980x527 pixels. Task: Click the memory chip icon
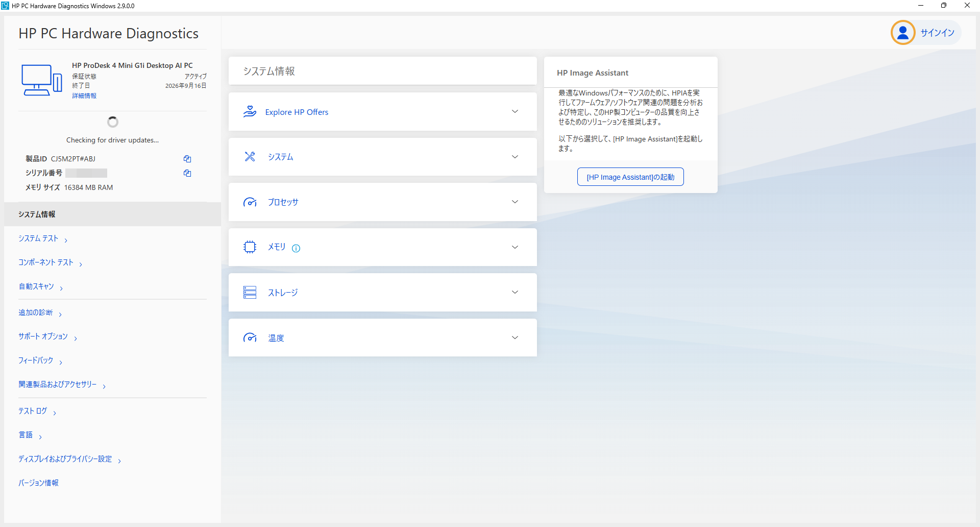(250, 247)
